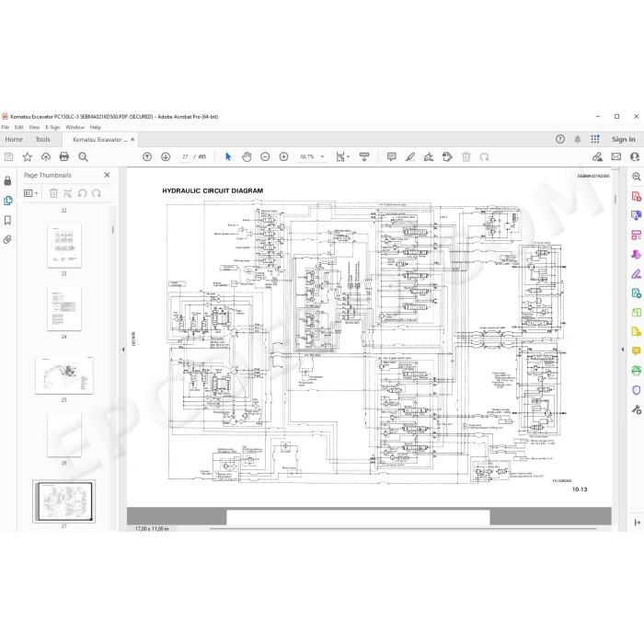This screenshot has width=644, height=644.
Task: Add a sticky note comment
Action: pyautogui.click(x=391, y=156)
